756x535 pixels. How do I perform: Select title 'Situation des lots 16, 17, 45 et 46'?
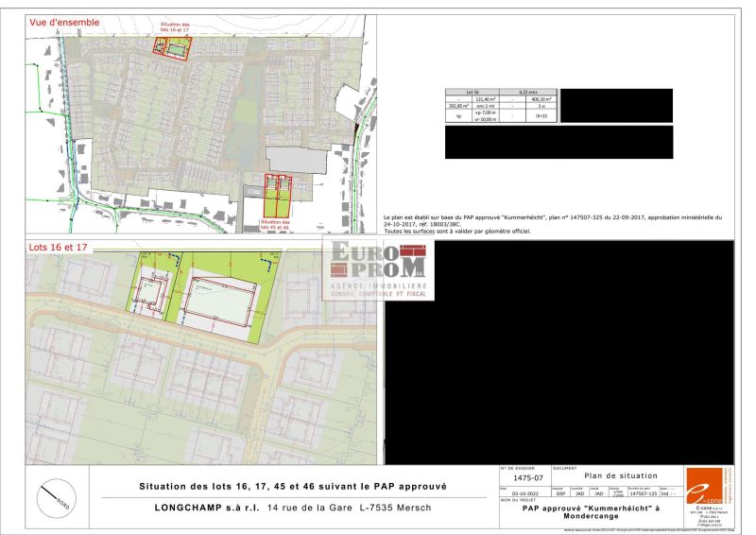[x=293, y=486]
